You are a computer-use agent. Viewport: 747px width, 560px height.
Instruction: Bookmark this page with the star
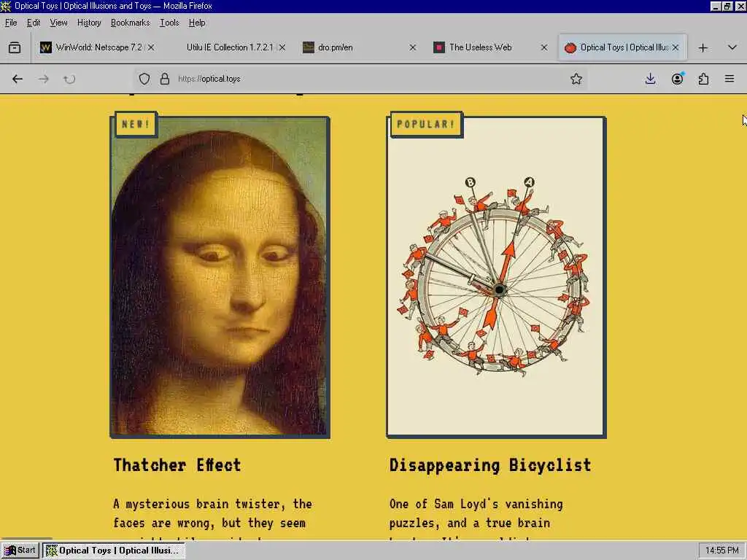pos(576,79)
